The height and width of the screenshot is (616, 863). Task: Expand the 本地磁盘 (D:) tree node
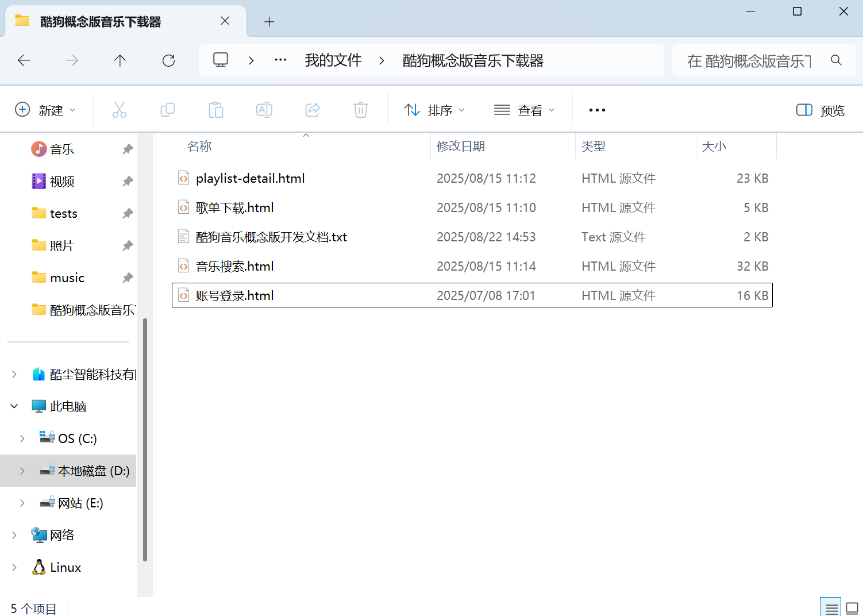pos(22,471)
